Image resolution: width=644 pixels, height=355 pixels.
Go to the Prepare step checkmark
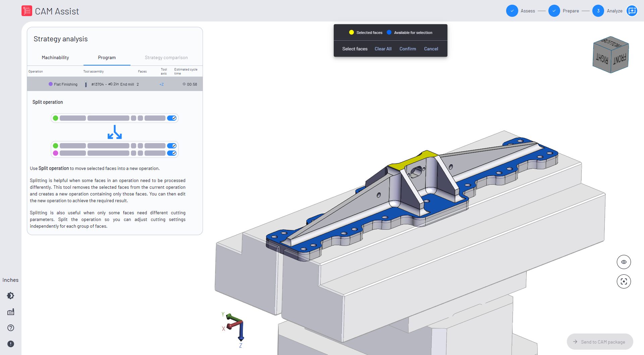554,11
